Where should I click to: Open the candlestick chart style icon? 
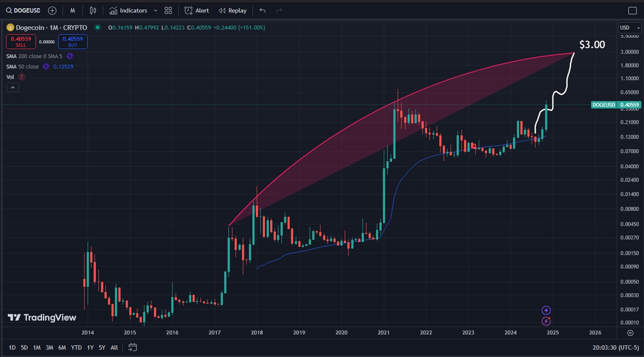point(93,10)
